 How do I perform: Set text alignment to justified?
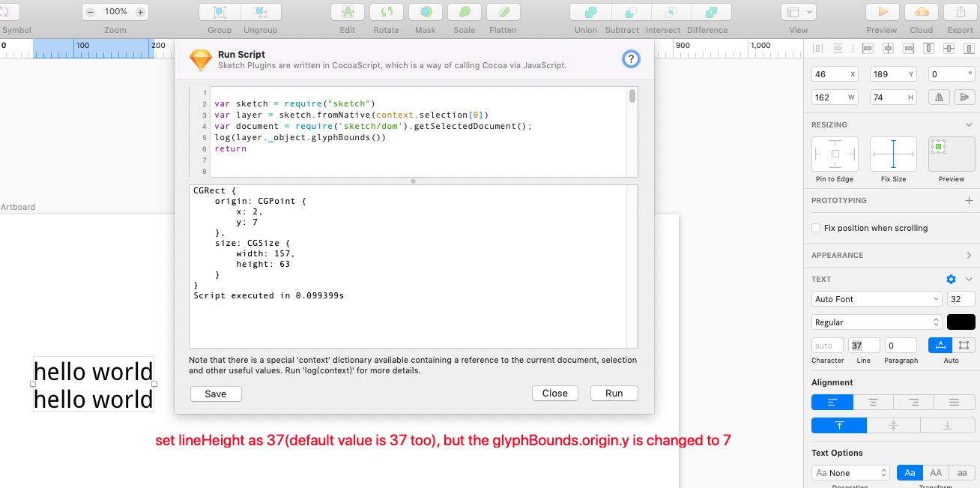(955, 403)
